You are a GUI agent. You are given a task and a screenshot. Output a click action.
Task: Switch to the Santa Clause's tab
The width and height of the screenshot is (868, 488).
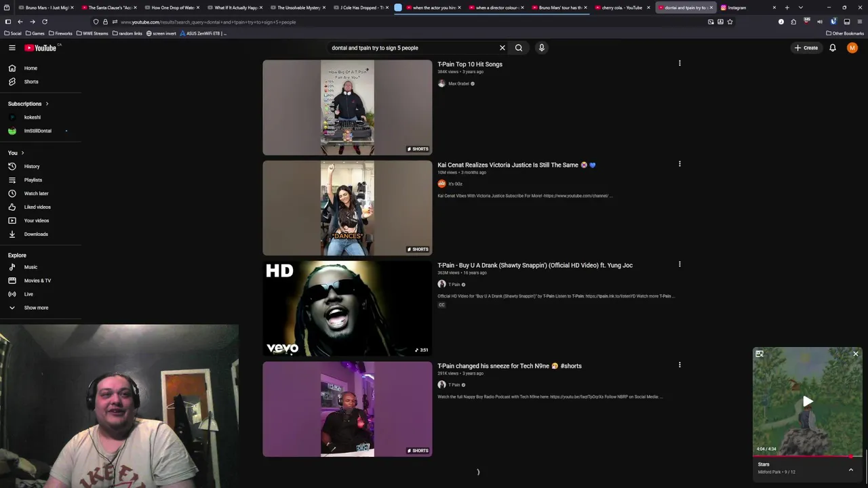click(108, 7)
